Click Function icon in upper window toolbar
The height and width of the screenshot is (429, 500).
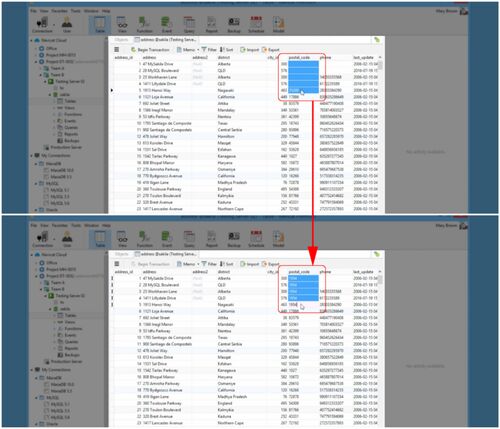click(144, 25)
